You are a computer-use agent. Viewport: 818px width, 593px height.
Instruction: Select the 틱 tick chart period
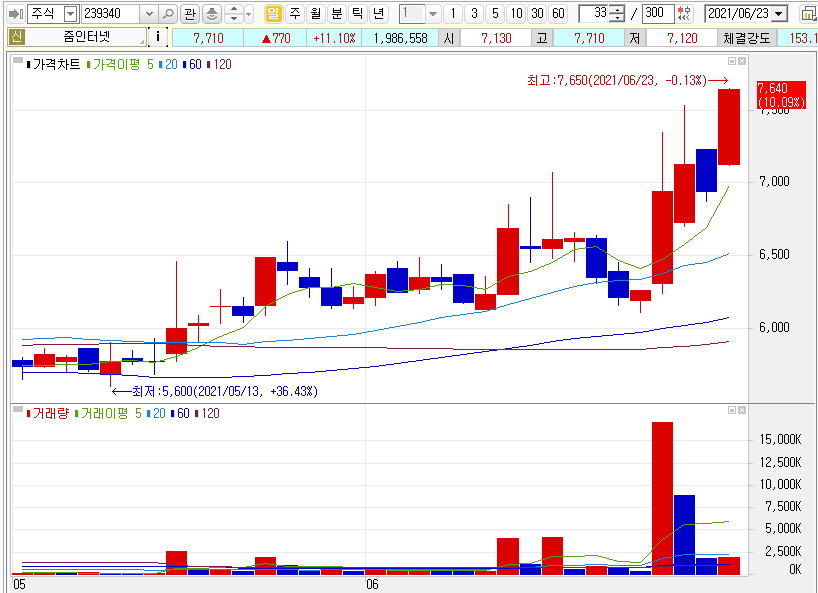coord(358,14)
